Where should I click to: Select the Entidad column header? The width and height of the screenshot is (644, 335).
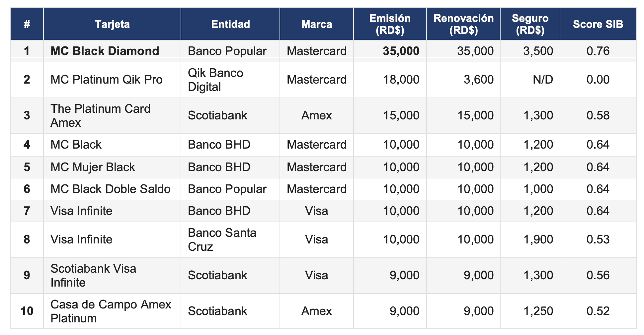pos(230,24)
